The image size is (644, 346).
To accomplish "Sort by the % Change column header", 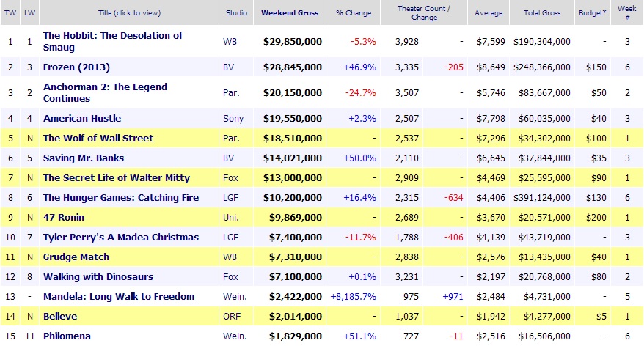I will 354,13.
